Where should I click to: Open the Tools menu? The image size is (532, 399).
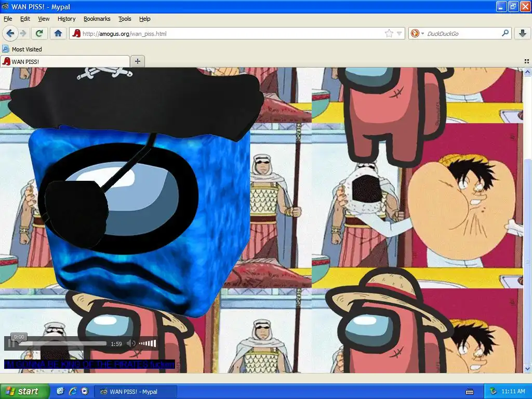coord(125,19)
